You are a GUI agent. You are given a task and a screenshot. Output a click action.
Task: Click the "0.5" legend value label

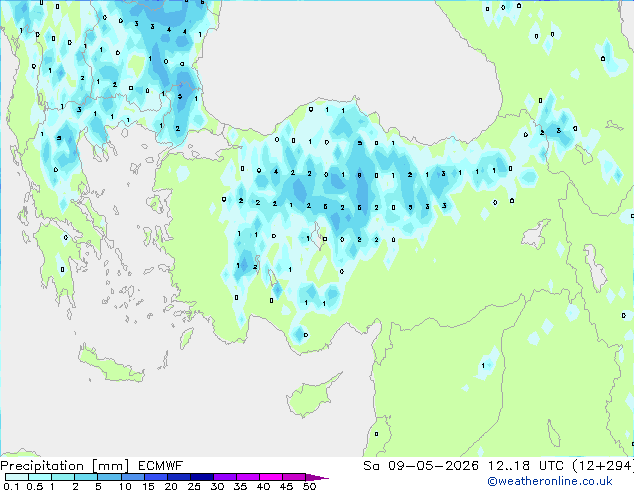(x=35, y=486)
